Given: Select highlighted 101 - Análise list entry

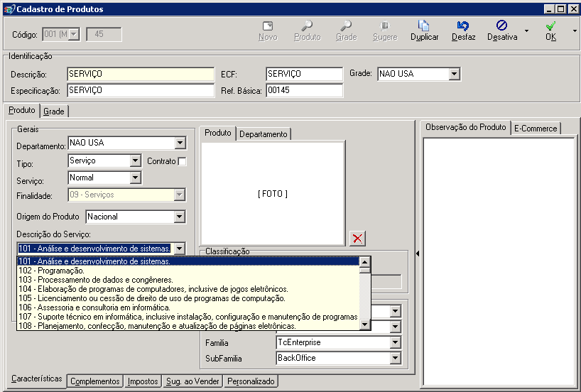Looking at the screenshot, I should click(x=188, y=261).
